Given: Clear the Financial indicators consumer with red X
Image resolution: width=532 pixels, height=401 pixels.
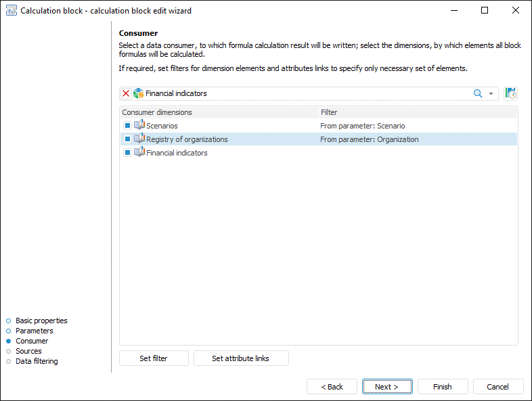Looking at the screenshot, I should tap(126, 93).
